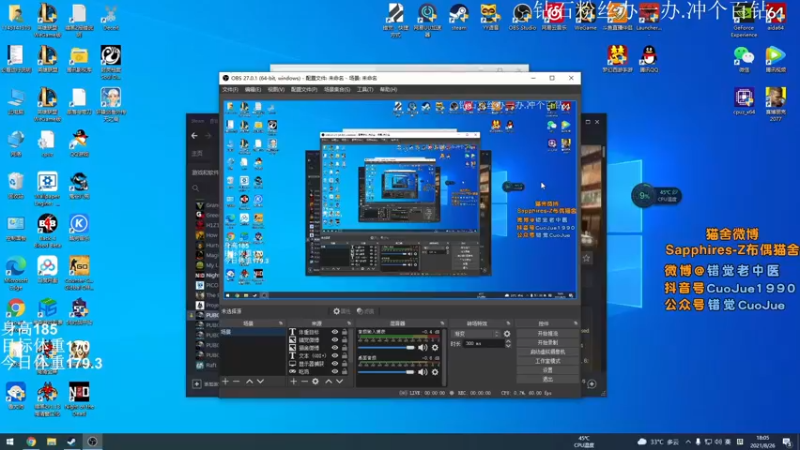This screenshot has height=450, width=800.
Task: Click the 退出 exit button in OBS
Action: pyautogui.click(x=547, y=380)
